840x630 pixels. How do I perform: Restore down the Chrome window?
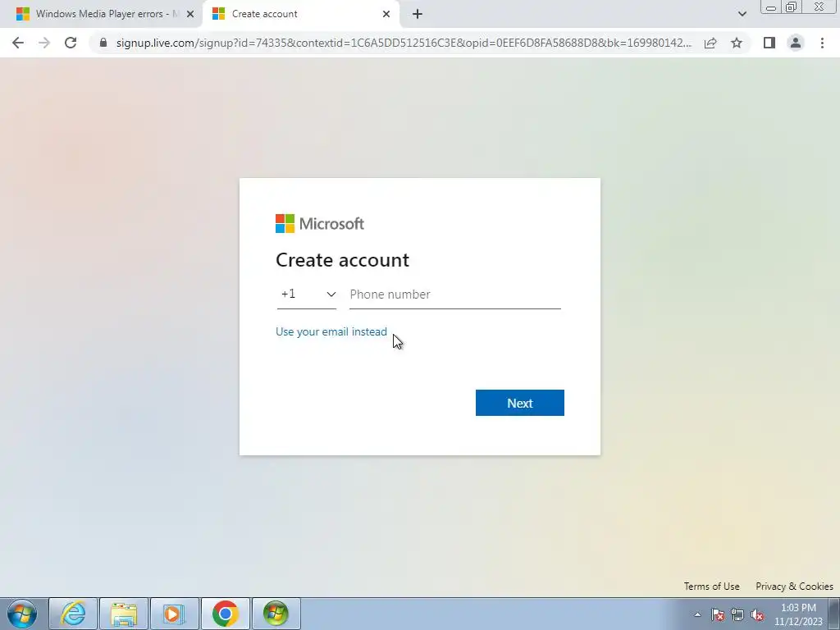tap(792, 7)
